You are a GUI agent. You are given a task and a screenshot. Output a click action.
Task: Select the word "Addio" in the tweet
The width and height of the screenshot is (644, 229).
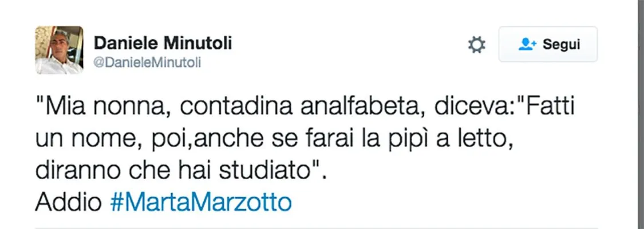[68, 202]
